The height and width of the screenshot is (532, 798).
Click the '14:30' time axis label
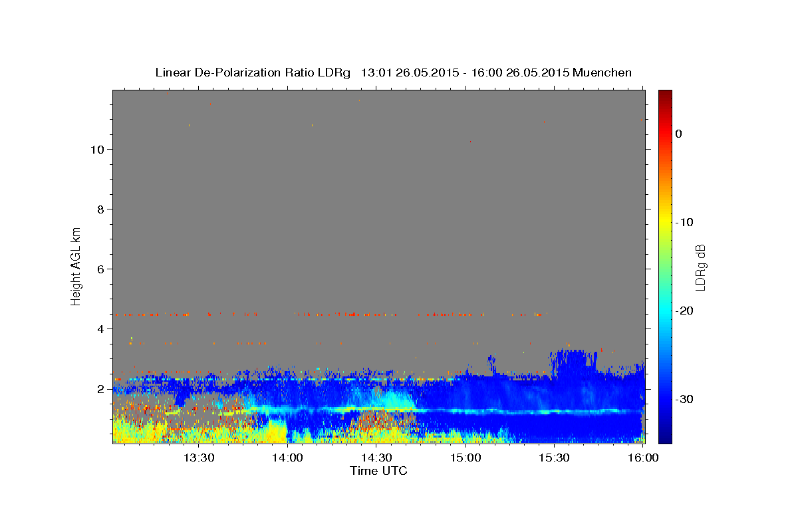[376, 458]
